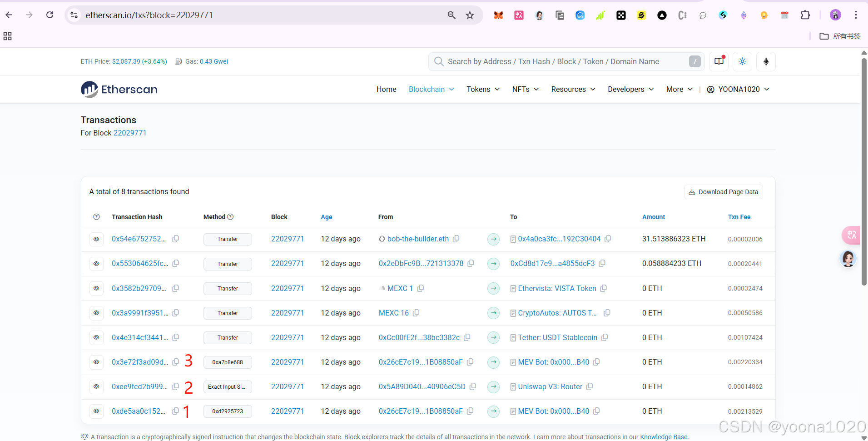The width and height of the screenshot is (868, 441).
Task: Open the bob-the-builder.eth address link
Action: pyautogui.click(x=418, y=239)
